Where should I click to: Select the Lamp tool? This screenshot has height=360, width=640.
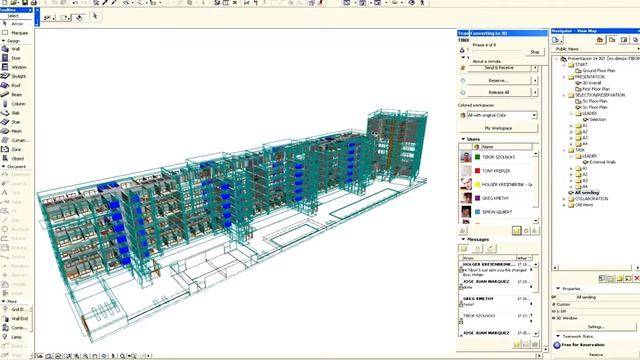pos(16,337)
